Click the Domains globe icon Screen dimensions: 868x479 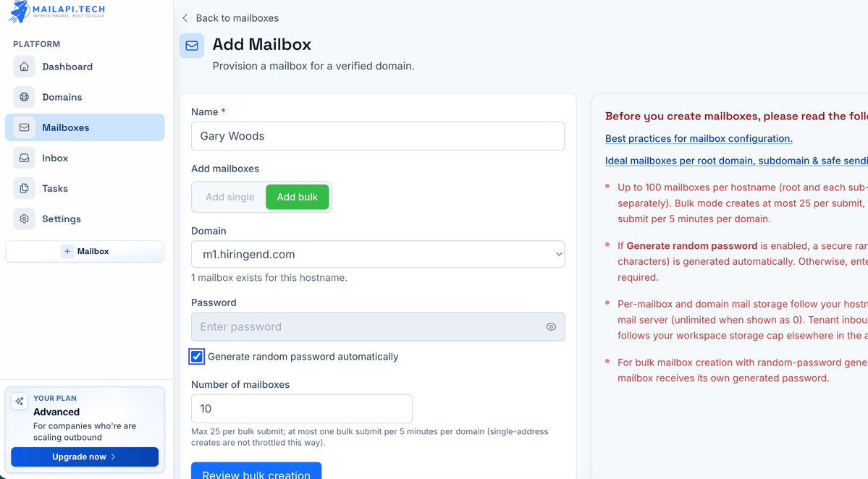click(x=25, y=97)
